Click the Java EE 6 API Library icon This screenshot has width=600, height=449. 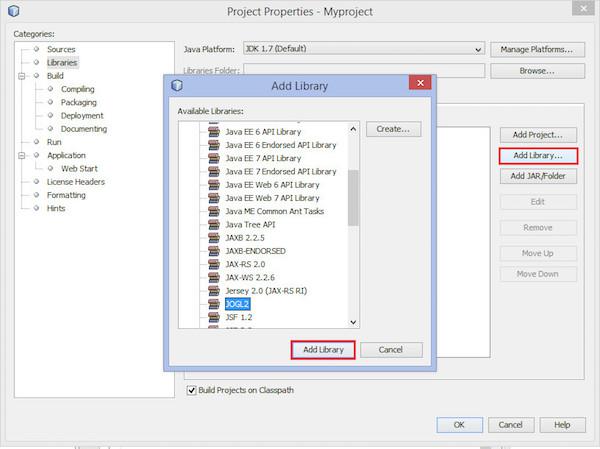coord(214,132)
